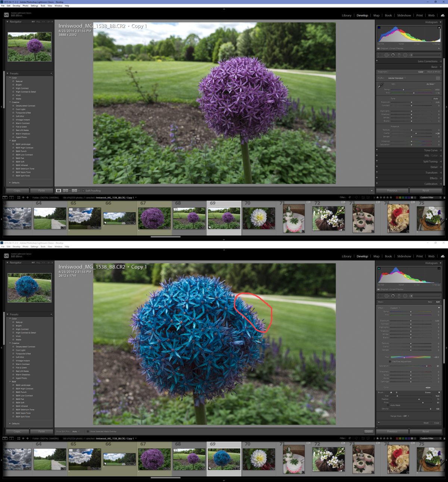Click Grid view icon above purple-flower filmstrip

point(19,197)
